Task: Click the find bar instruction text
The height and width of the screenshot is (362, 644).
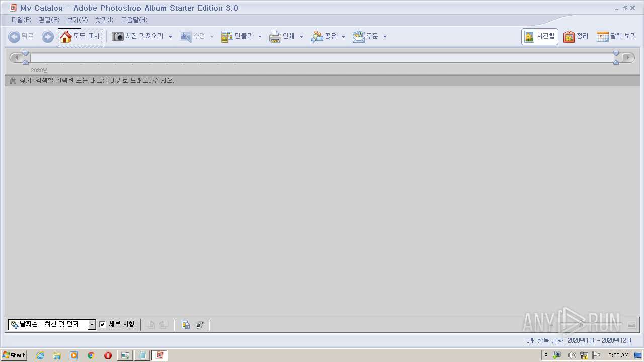Action: pos(97,80)
